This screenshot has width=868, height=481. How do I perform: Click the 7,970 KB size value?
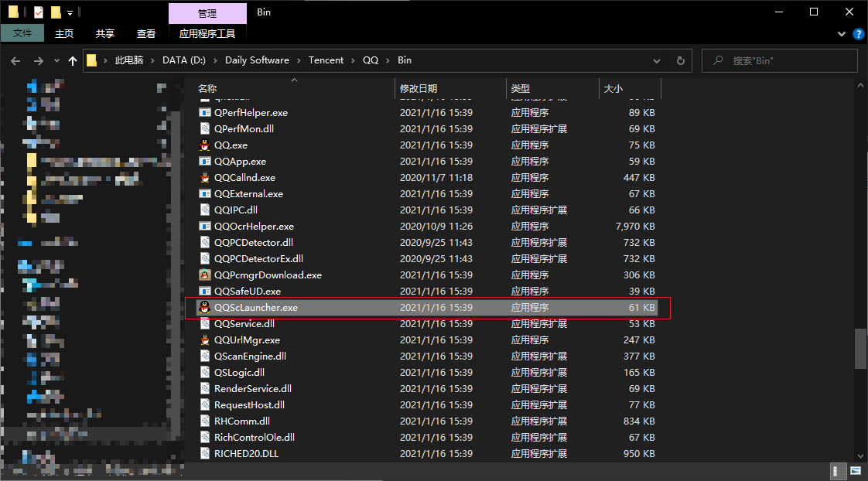point(635,227)
